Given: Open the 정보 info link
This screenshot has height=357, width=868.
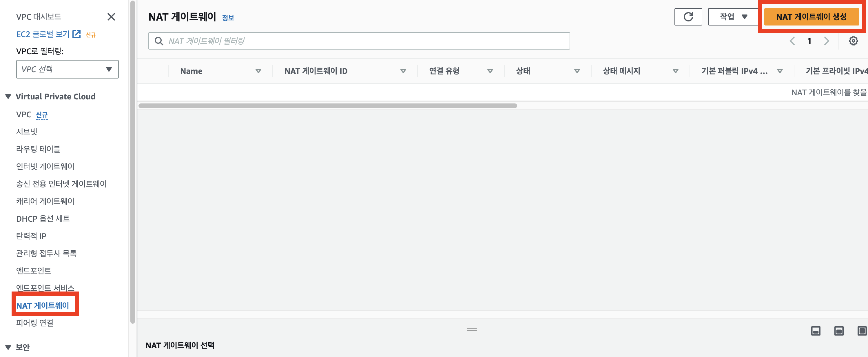Looking at the screenshot, I should coord(228,18).
